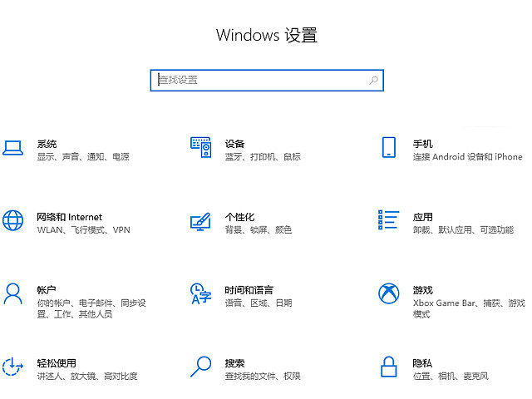The width and height of the screenshot is (532, 399).
Task: Click text 连接 Android 设备和 iPhone
Action: point(467,157)
